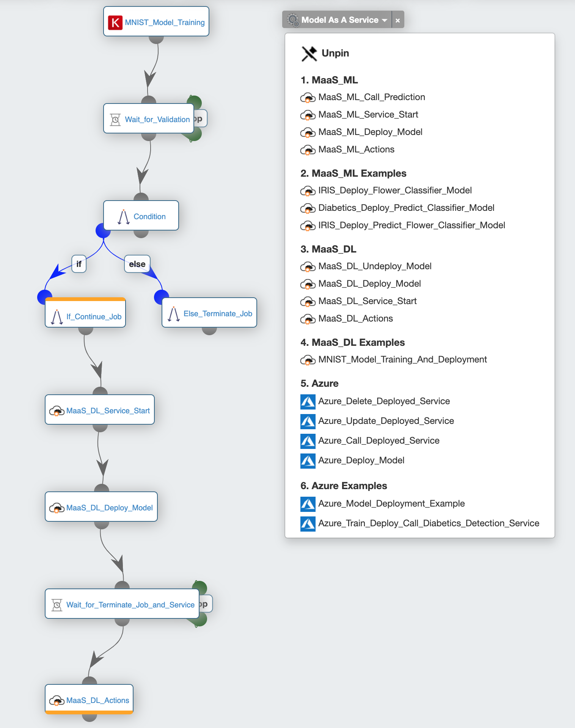575x728 pixels.
Task: Click the blue endpoint on Else_Terminate_Job task
Action: (x=160, y=297)
